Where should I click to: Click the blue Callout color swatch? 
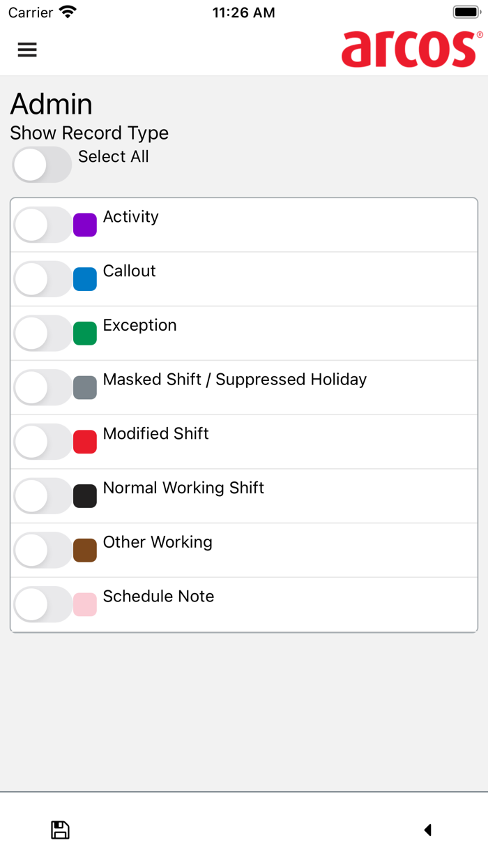pos(85,279)
